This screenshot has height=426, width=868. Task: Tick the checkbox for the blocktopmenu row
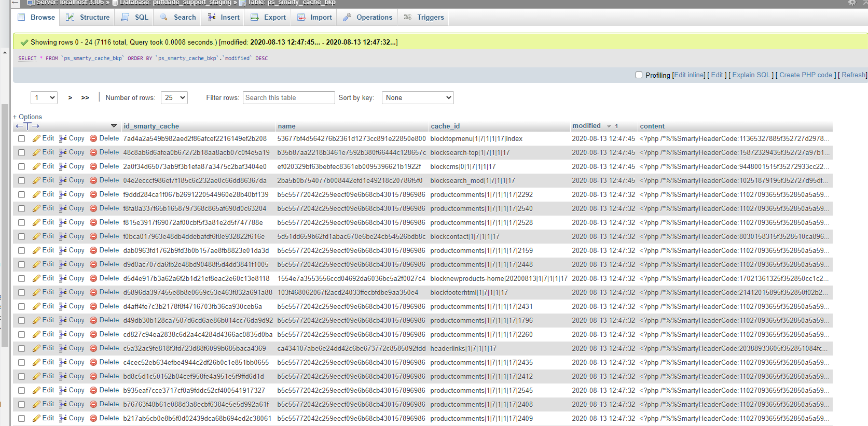pyautogui.click(x=21, y=139)
